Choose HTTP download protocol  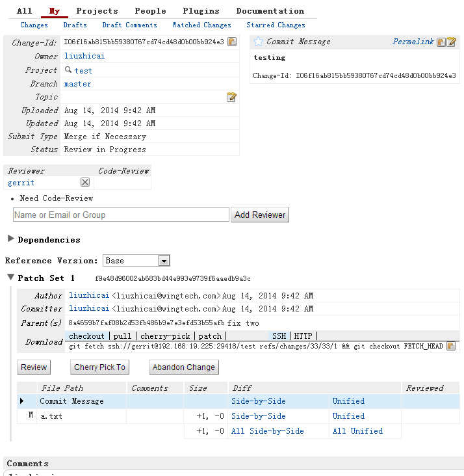(x=303, y=336)
